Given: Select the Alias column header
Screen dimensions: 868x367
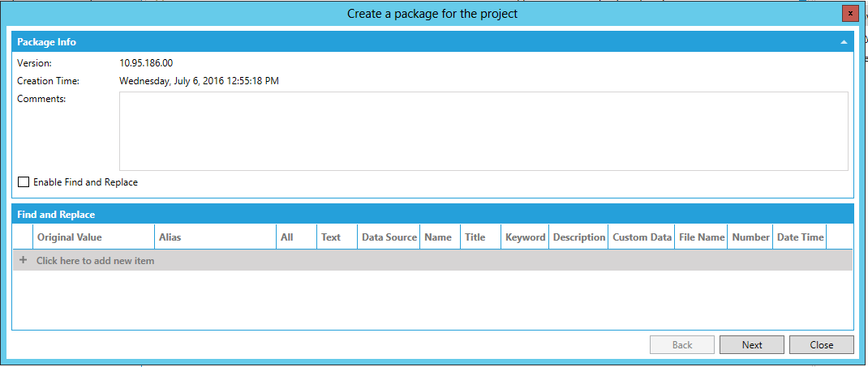Looking at the screenshot, I should pyautogui.click(x=170, y=237).
